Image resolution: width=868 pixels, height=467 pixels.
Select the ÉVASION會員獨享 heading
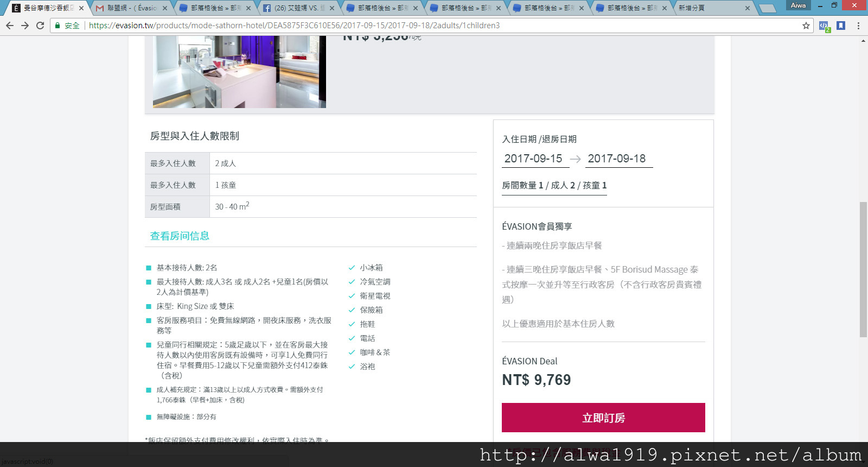coord(537,226)
